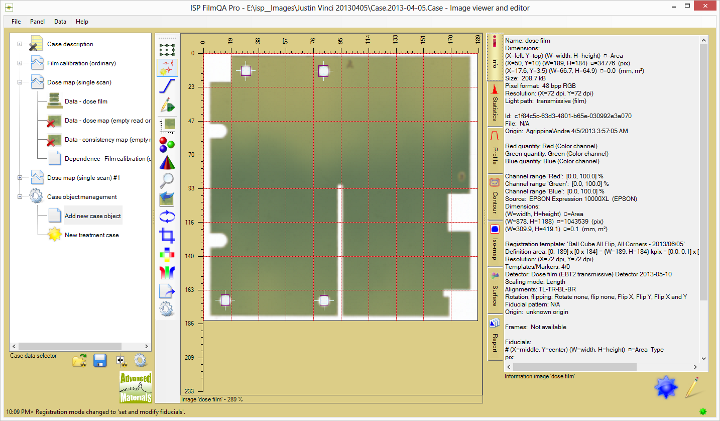
Task: Select Data - consistency map tree item
Action: (107, 140)
